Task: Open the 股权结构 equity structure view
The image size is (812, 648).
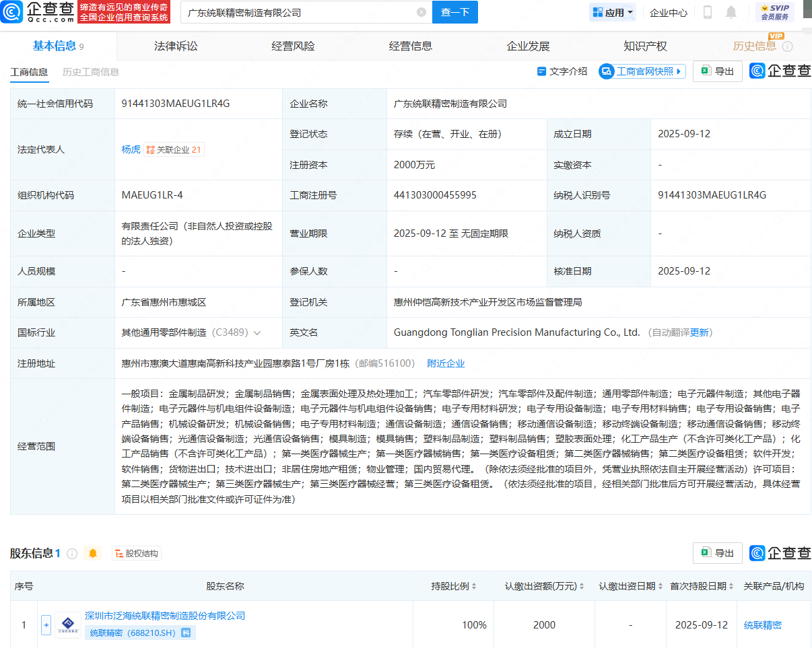Action: (137, 553)
